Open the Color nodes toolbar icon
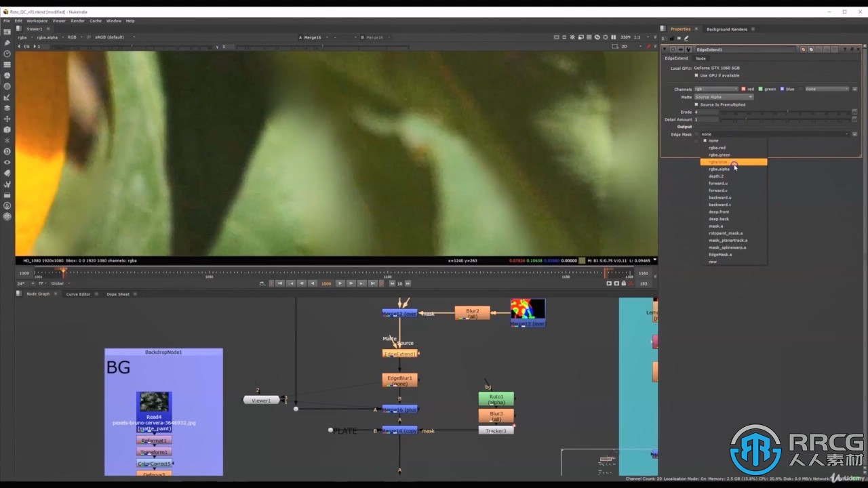868x488 pixels. (x=7, y=75)
